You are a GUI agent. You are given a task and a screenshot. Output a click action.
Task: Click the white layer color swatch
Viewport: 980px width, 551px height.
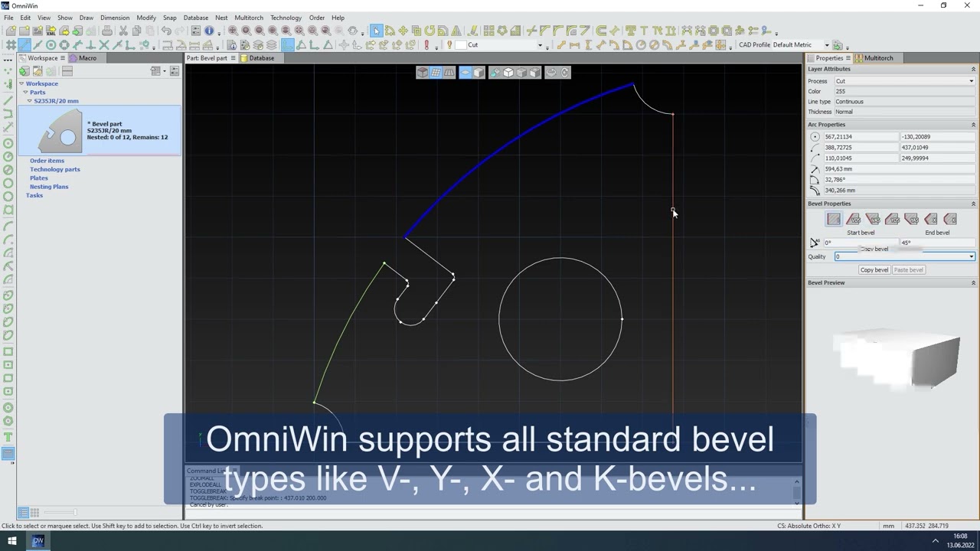coord(461,45)
